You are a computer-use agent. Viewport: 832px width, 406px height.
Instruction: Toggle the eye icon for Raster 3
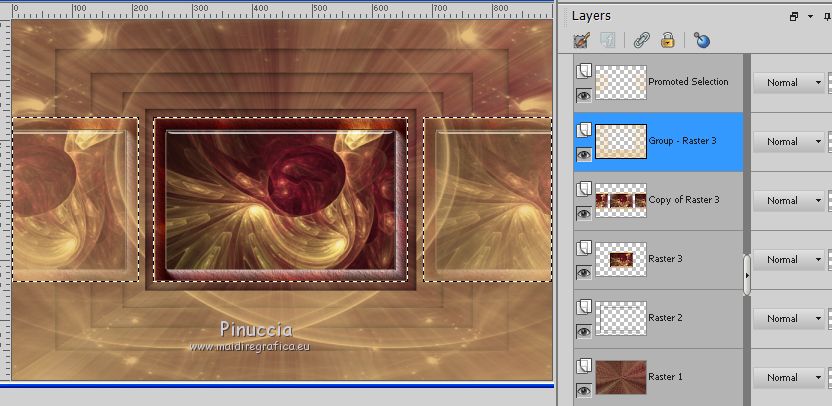(584, 272)
